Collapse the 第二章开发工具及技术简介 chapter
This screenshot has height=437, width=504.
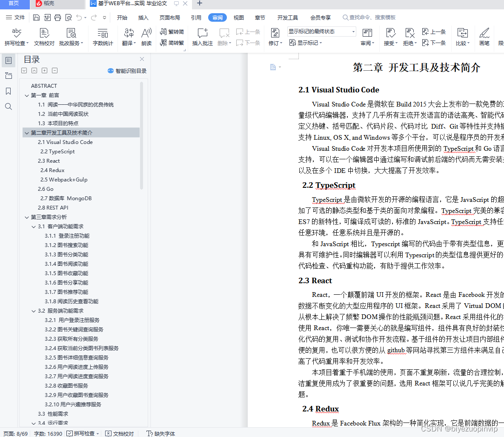coord(26,132)
